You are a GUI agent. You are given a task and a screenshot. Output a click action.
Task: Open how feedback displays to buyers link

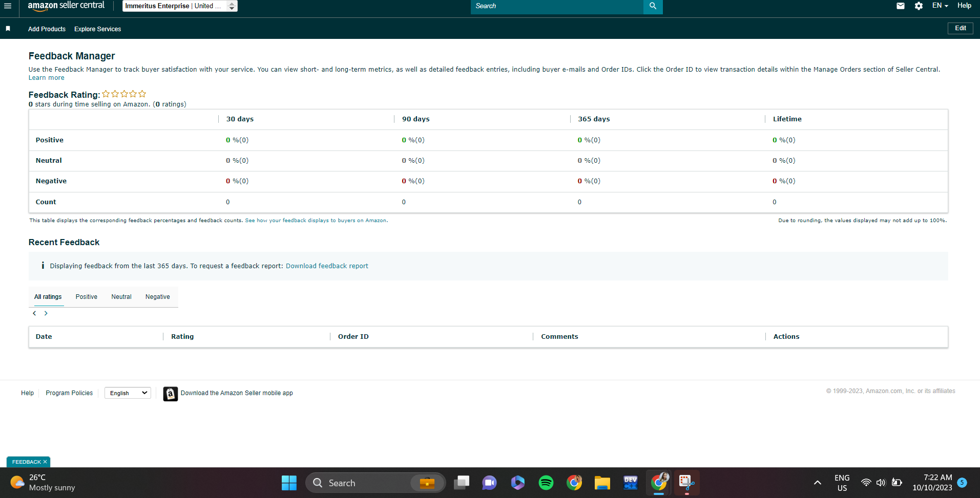coord(316,221)
